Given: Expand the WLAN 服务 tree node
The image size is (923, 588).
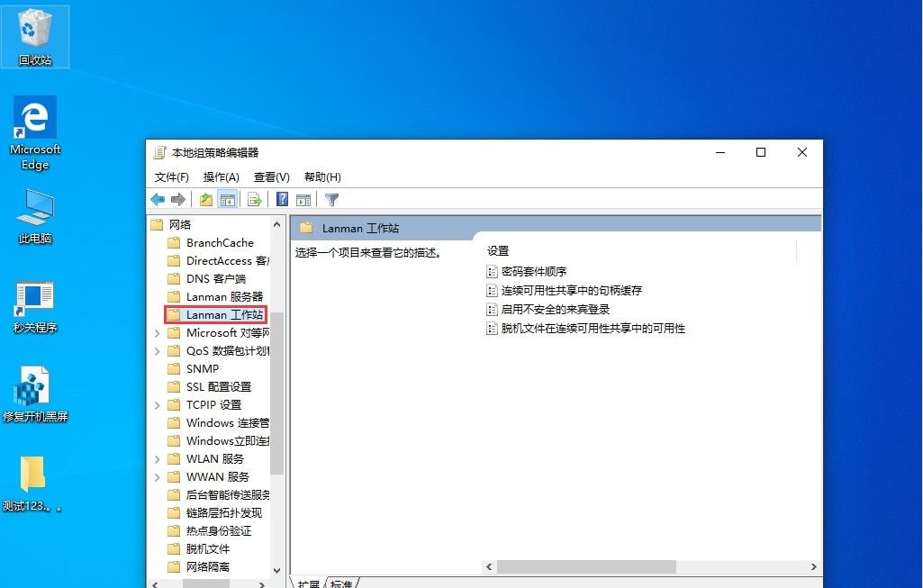Looking at the screenshot, I should pyautogui.click(x=158, y=459).
